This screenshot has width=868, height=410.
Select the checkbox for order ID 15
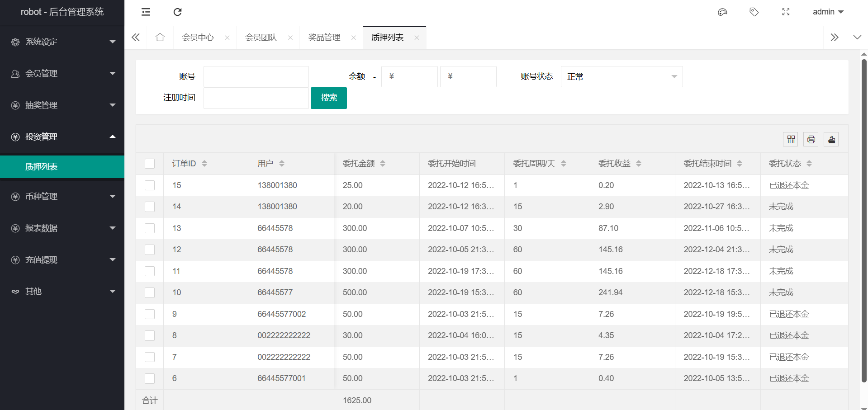150,185
